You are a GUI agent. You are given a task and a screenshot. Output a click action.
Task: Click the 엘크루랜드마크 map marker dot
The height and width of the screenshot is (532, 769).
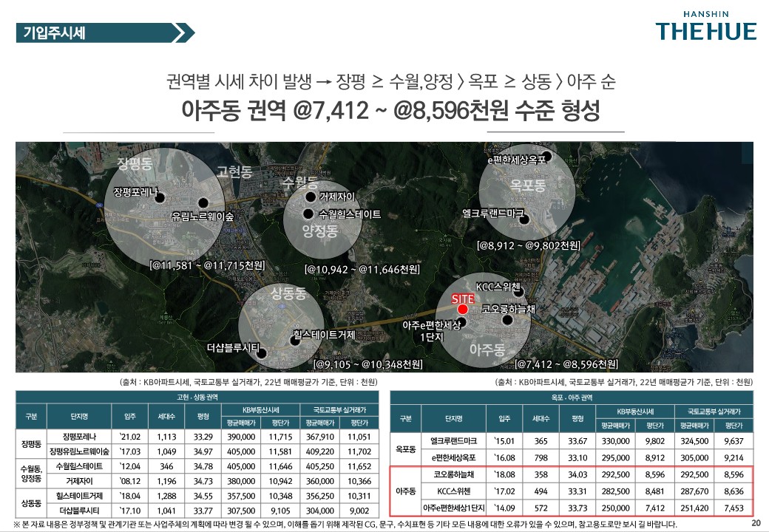pos(533,214)
